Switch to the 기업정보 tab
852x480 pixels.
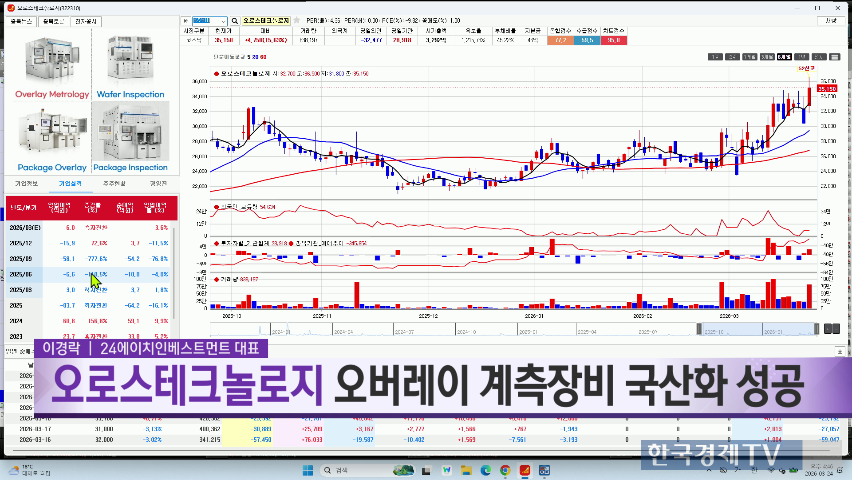tap(26, 183)
